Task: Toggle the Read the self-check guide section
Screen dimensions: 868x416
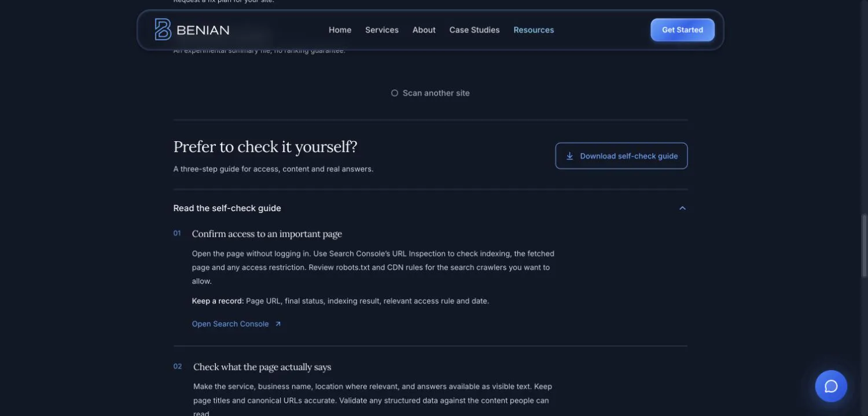Action: click(x=431, y=208)
